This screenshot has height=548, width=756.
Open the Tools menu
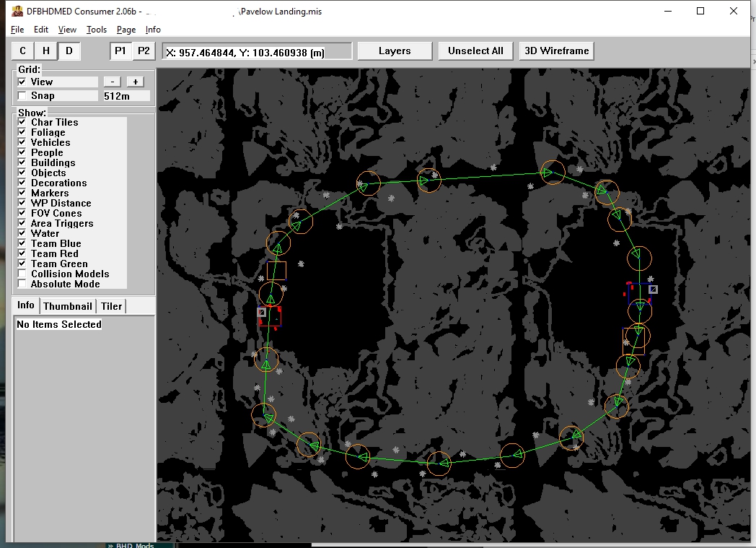coord(96,30)
